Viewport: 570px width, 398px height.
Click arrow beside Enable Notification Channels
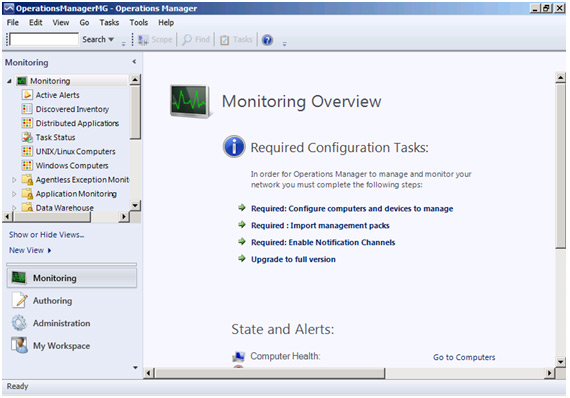[x=242, y=242]
